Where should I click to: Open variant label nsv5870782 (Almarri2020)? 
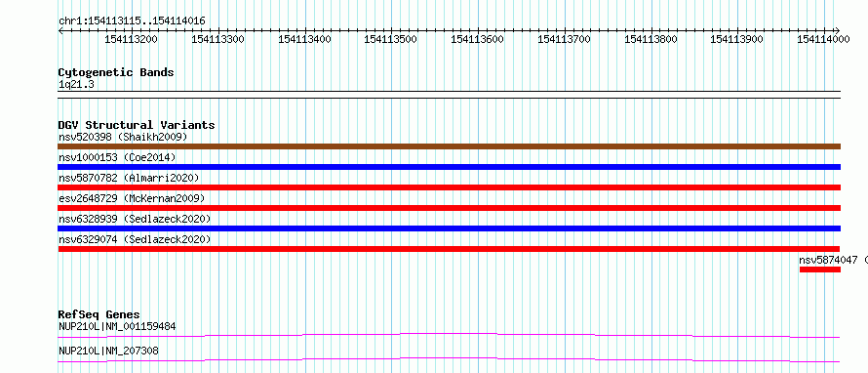(129, 178)
